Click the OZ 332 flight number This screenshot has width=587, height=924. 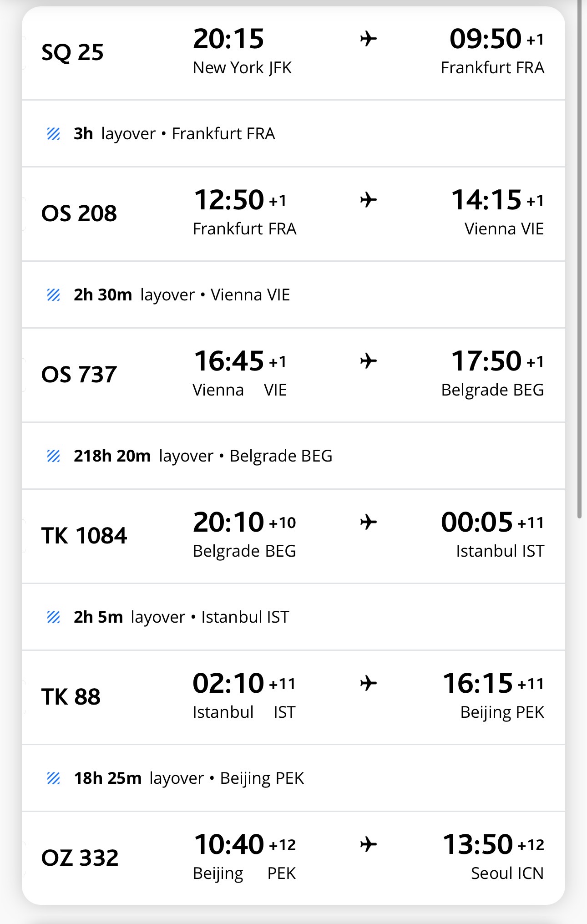(80, 858)
